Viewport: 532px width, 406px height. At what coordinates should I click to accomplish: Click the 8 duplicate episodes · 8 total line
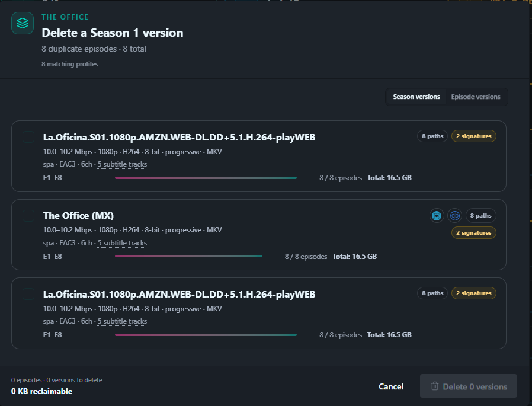pos(94,49)
